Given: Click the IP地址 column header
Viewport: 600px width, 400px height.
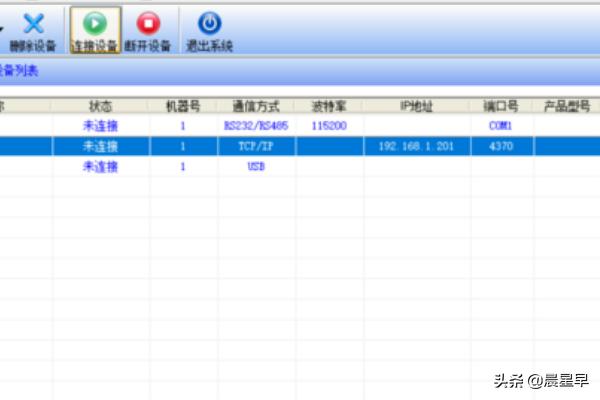Looking at the screenshot, I should point(415,105).
